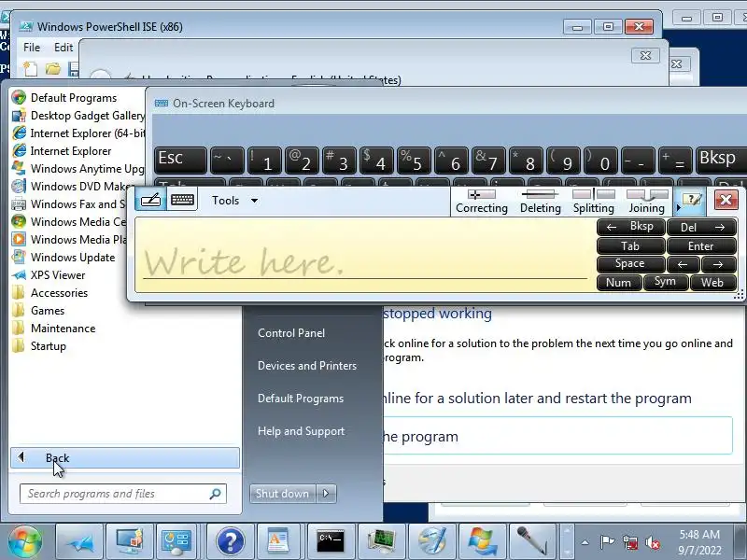Open Windows Fax and Scan
This screenshot has width=747, height=560.
(x=69, y=203)
